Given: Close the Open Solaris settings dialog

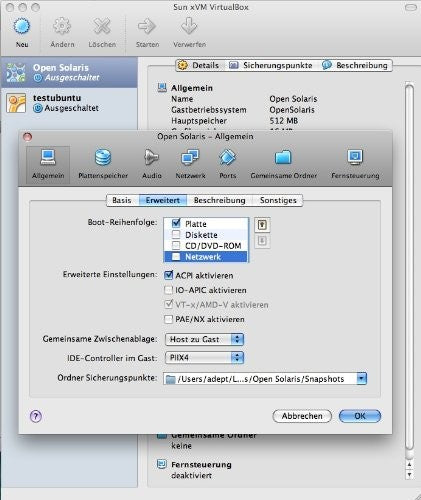Looking at the screenshot, I should [x=27, y=137].
